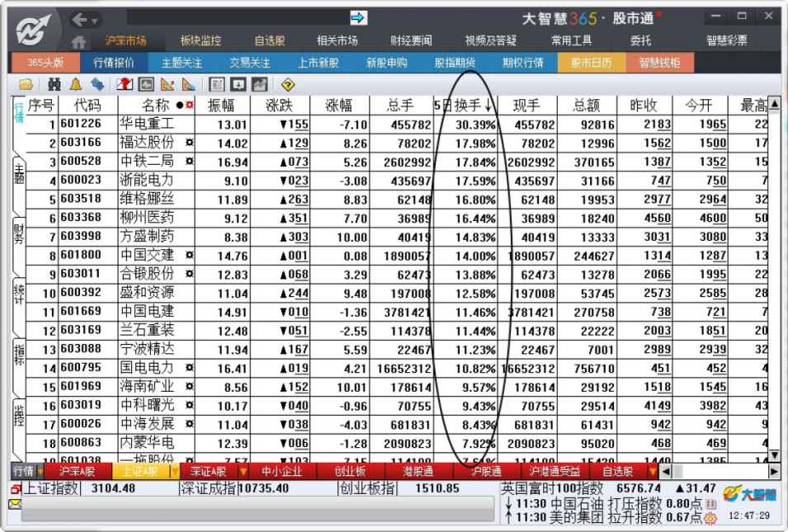Switch to 股指期货 tab
This screenshot has width=788, height=532.
coord(455,63)
